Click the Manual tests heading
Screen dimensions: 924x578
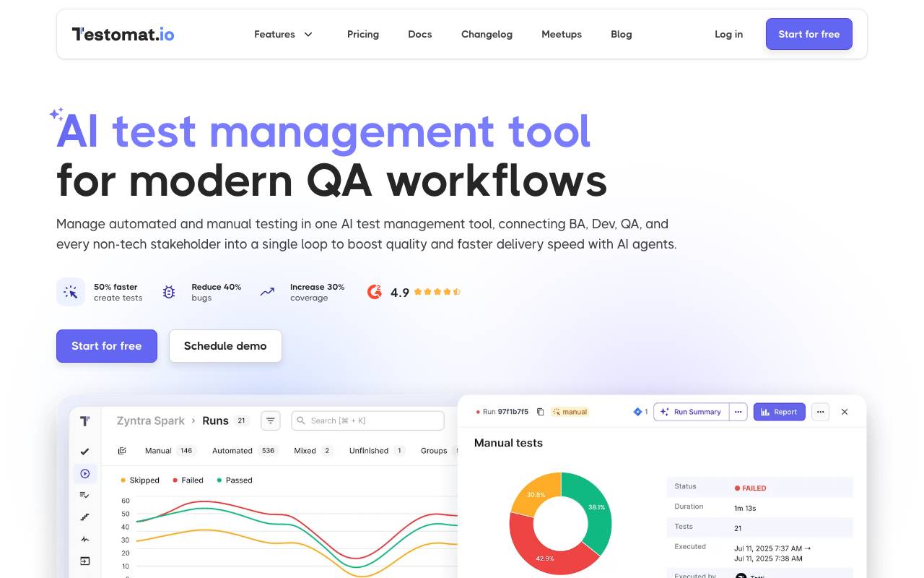point(508,443)
